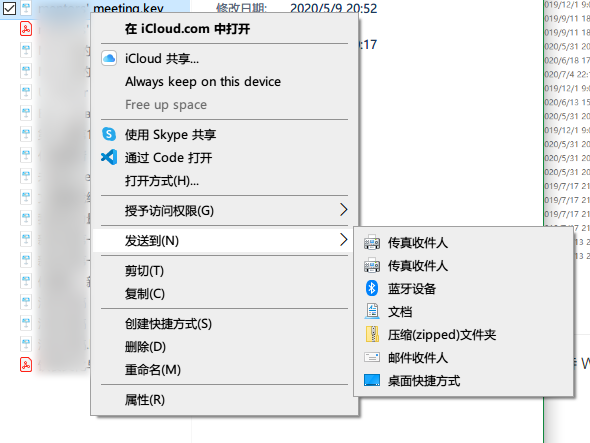Screen dimensions: 590x443
Task: Click the document icon next to 文档
Action: 372,311
